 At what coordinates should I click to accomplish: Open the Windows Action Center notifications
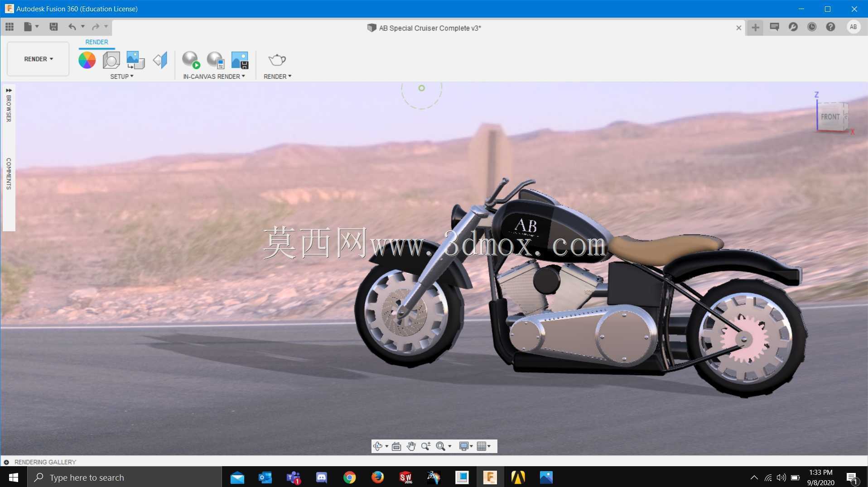coord(852,477)
